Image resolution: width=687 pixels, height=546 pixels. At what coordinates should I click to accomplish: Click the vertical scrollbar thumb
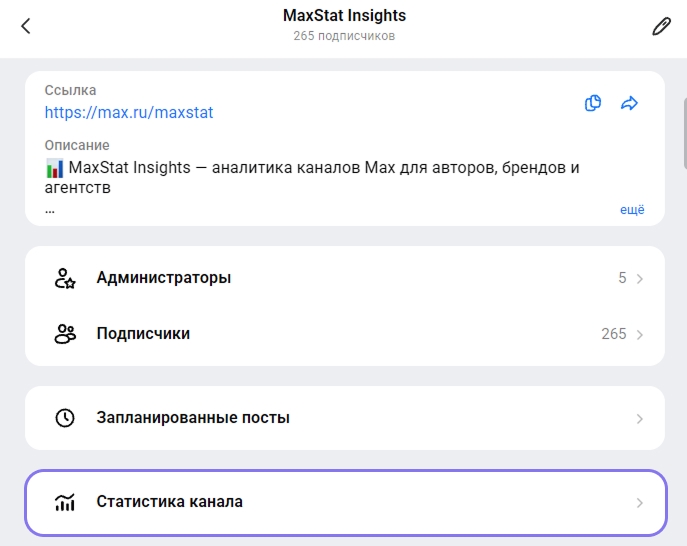tap(685, 134)
